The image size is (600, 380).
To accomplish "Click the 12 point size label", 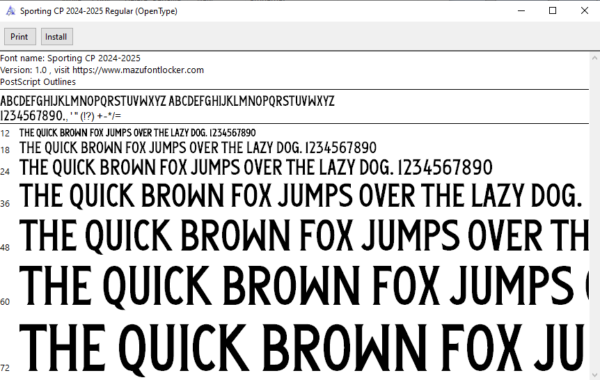I will point(5,134).
